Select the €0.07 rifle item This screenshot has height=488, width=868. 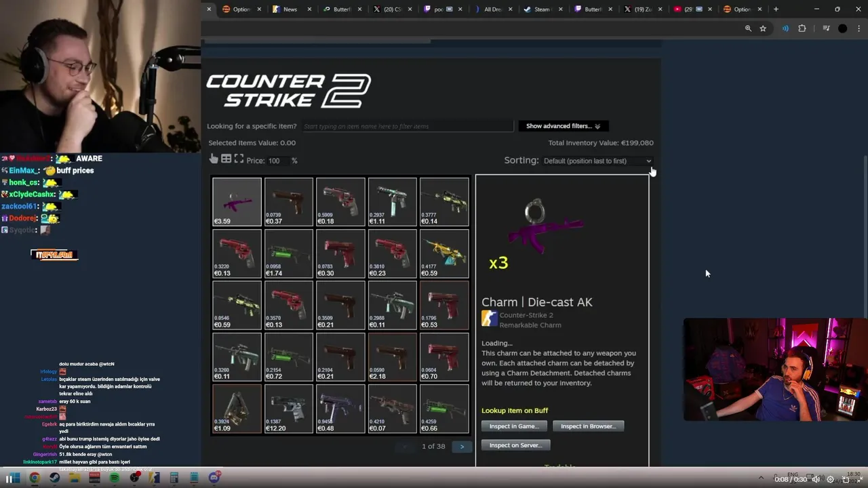point(393,409)
